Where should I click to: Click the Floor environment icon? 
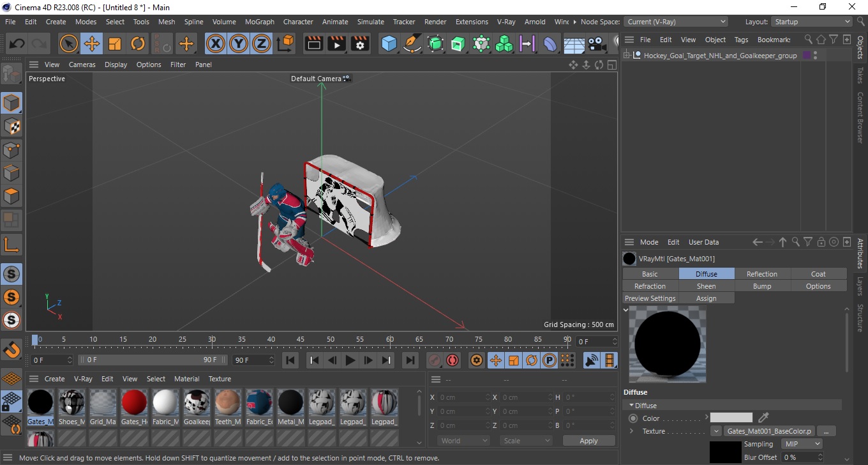574,43
